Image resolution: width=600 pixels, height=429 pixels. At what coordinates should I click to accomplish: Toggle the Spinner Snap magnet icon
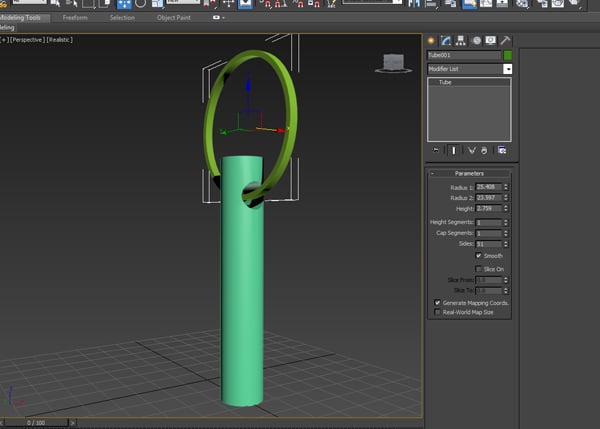[314, 4]
